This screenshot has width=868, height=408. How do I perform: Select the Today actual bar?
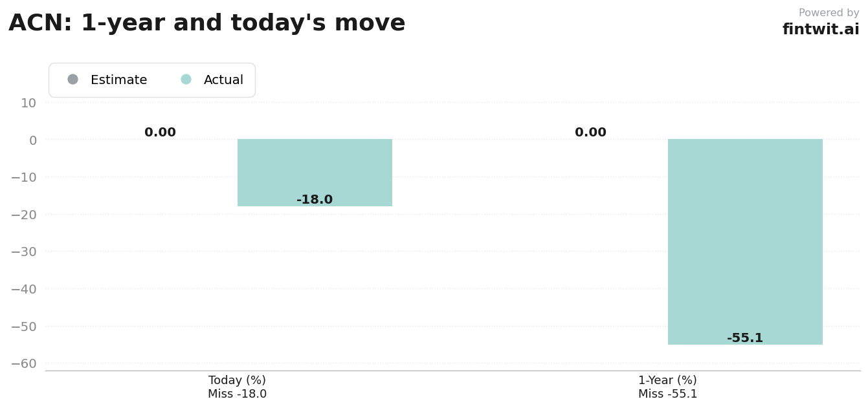[x=315, y=173]
